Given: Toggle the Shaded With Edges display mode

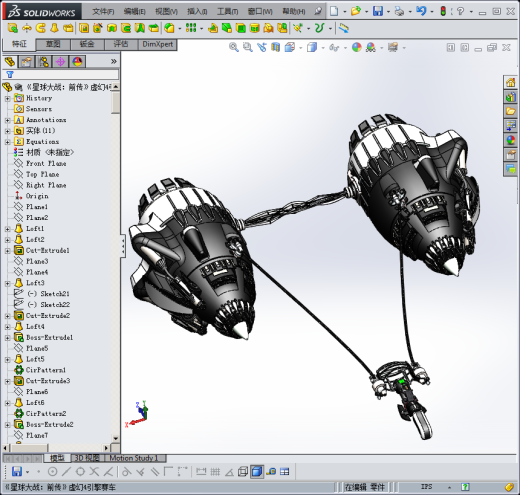Looking at the screenshot, I should [257, 471].
